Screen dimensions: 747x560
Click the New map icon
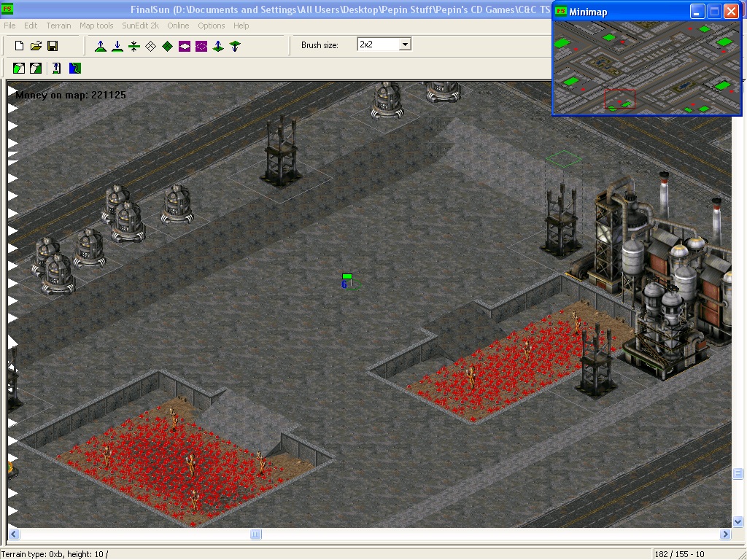[x=19, y=46]
